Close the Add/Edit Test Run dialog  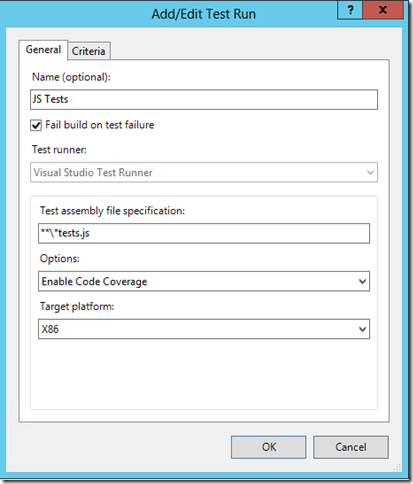[x=383, y=10]
